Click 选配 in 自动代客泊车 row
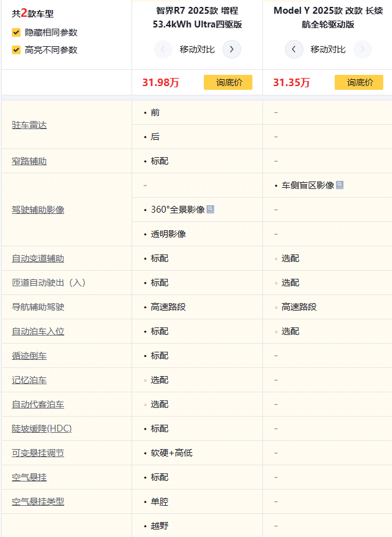The height and width of the screenshot is (537, 392). click(160, 404)
